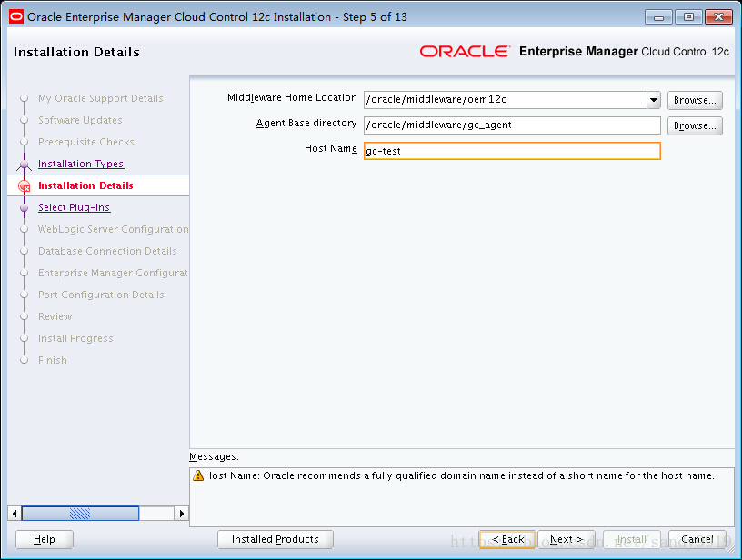The height and width of the screenshot is (560, 742).
Task: Minimize the installer window
Action: click(658, 17)
